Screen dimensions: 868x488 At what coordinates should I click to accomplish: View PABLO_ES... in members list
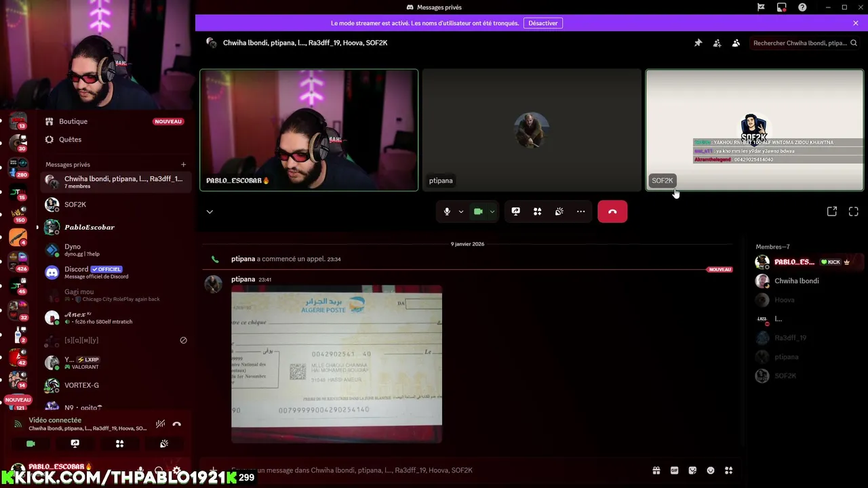click(808, 262)
